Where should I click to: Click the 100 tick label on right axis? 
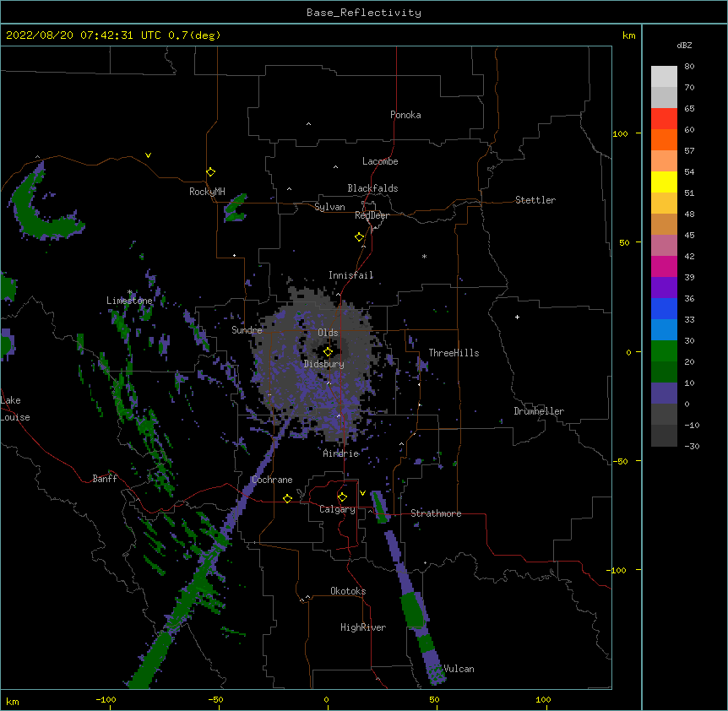point(620,133)
